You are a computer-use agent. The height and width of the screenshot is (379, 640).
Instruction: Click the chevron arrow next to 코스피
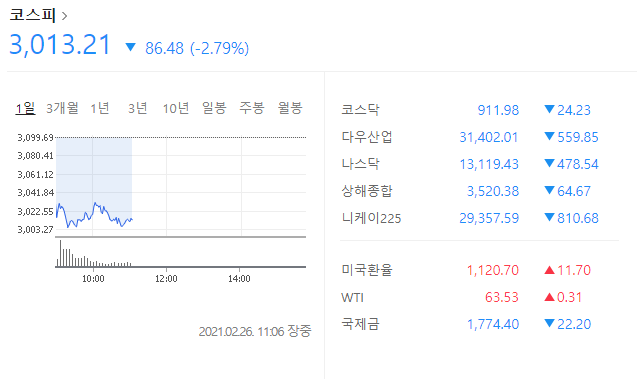tap(64, 16)
